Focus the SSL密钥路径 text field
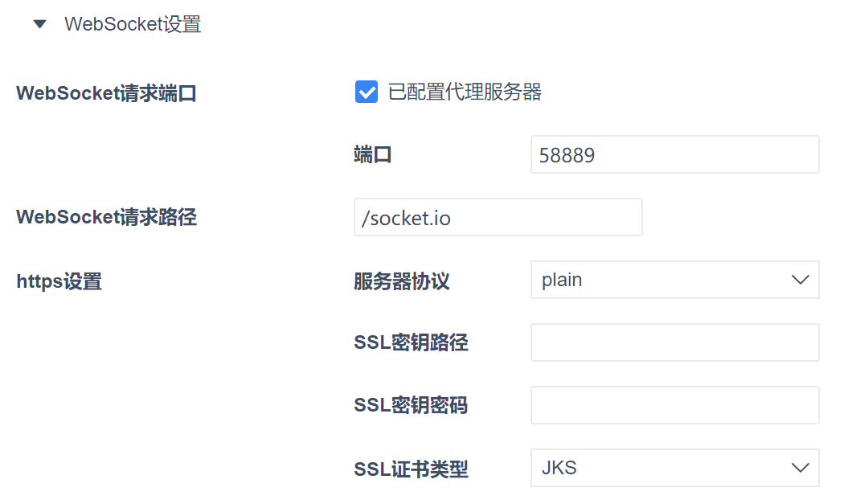 (x=674, y=342)
